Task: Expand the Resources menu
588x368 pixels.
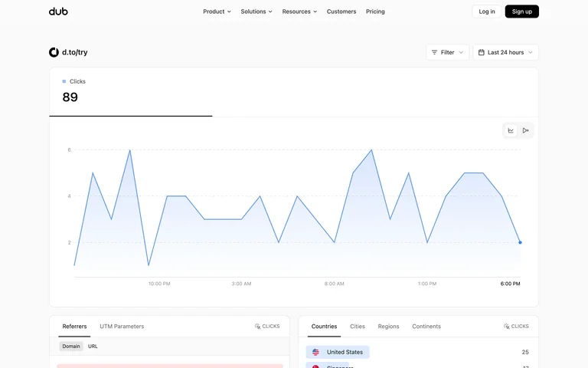Action: click(299, 11)
